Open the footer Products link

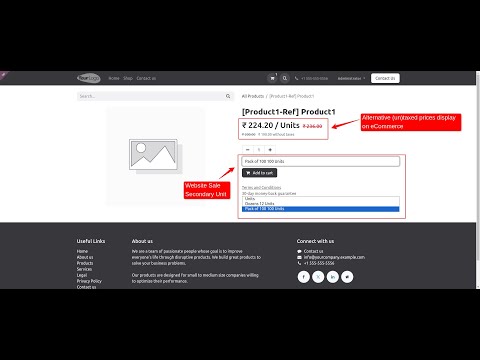click(x=85, y=263)
